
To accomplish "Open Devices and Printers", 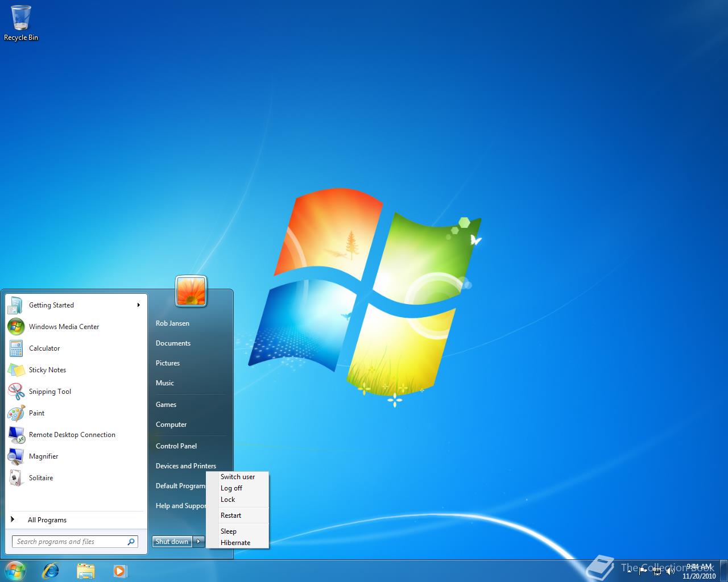I will click(x=186, y=466).
